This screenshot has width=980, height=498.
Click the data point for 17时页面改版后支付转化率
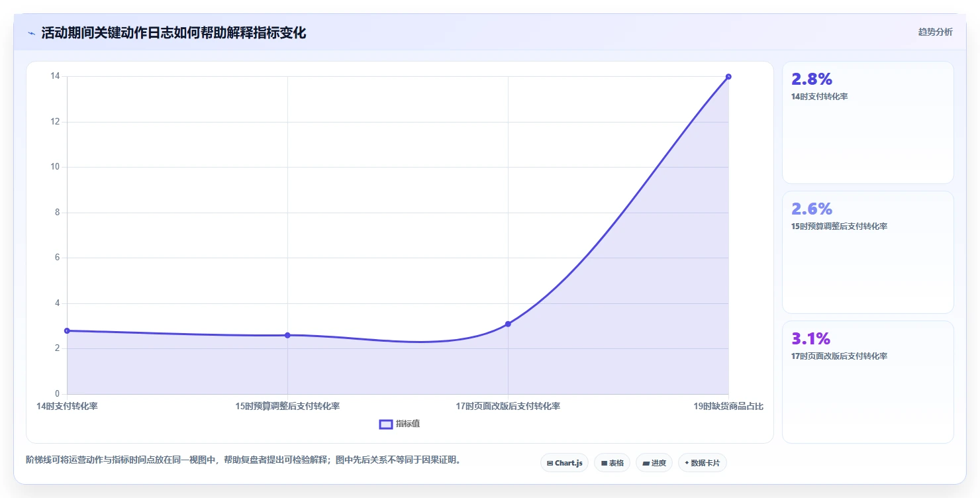(x=508, y=324)
